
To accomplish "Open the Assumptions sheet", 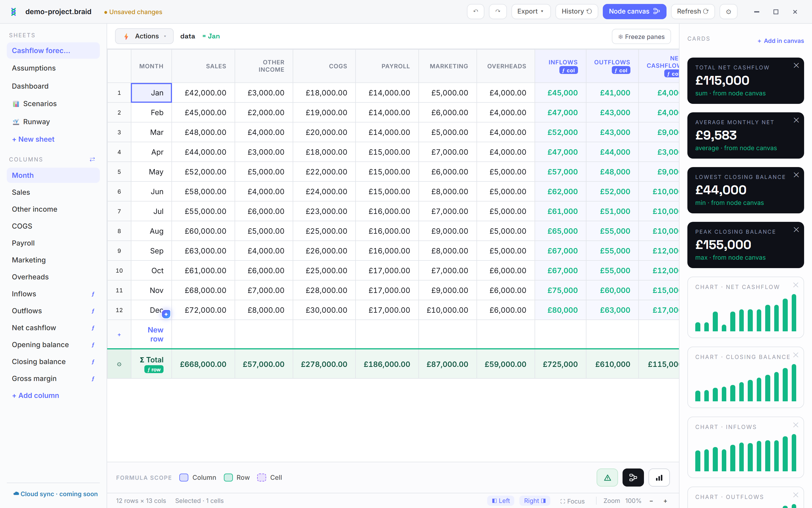I will (53, 68).
